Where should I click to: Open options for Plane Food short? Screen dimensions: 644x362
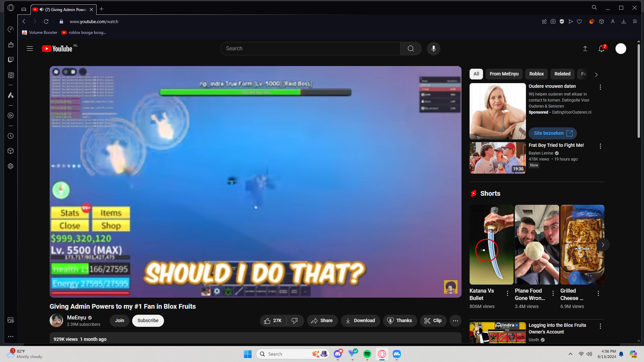tap(553, 293)
